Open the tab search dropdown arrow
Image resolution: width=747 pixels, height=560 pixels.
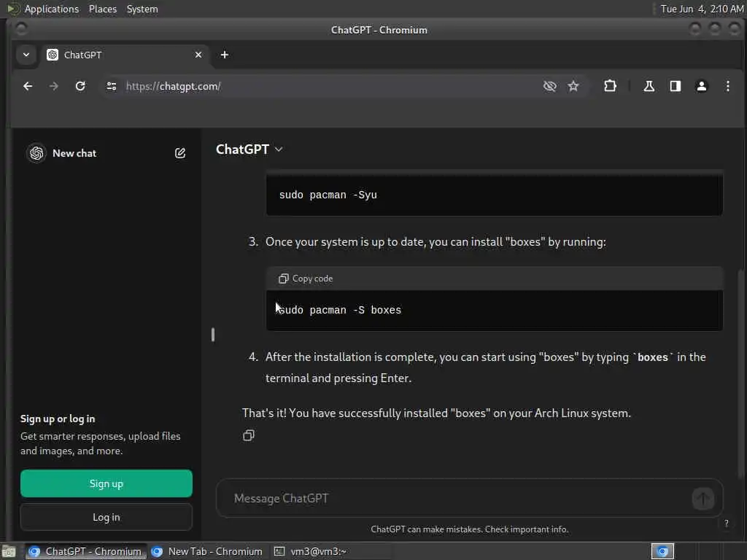tap(26, 55)
